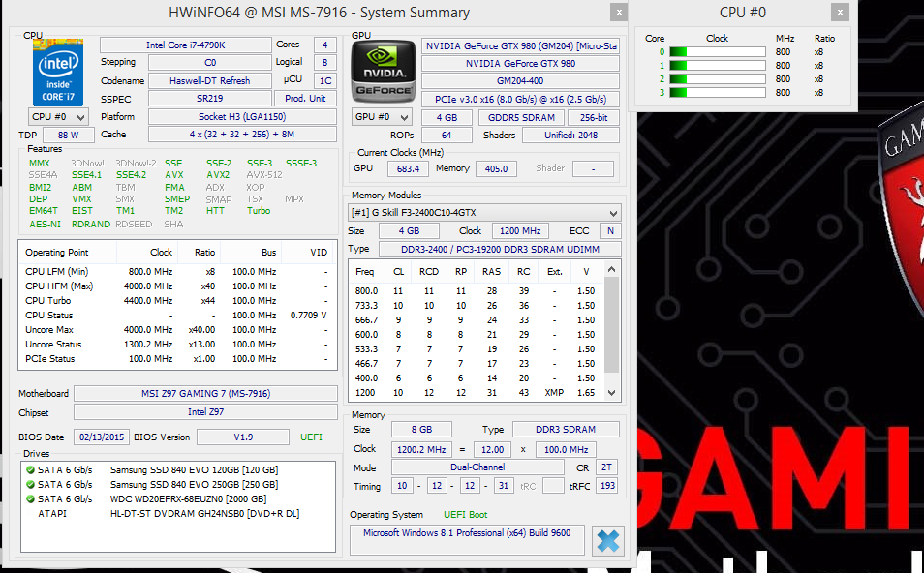Close the System Summary window
The height and width of the screenshot is (573, 924).
point(619,12)
